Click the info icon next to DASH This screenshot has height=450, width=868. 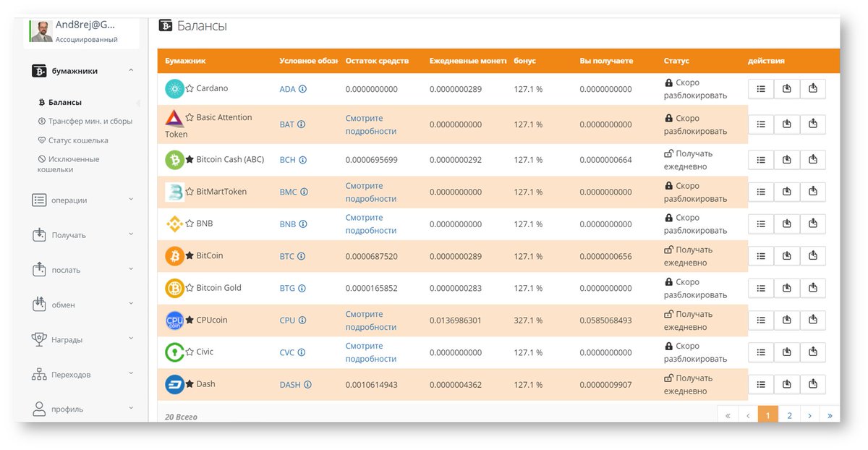[307, 385]
